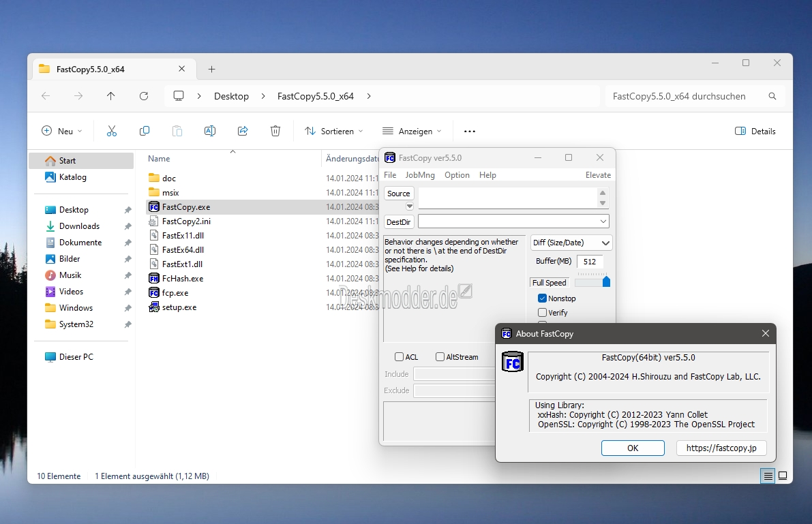Enable the ACL checkbox
The image size is (812, 524).
(399, 357)
